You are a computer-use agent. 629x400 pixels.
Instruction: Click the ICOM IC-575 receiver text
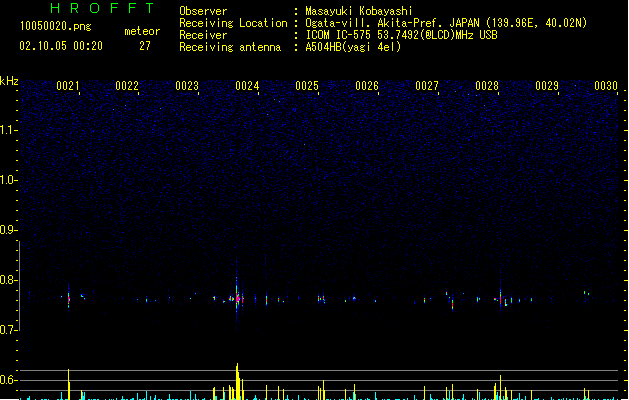(x=401, y=35)
